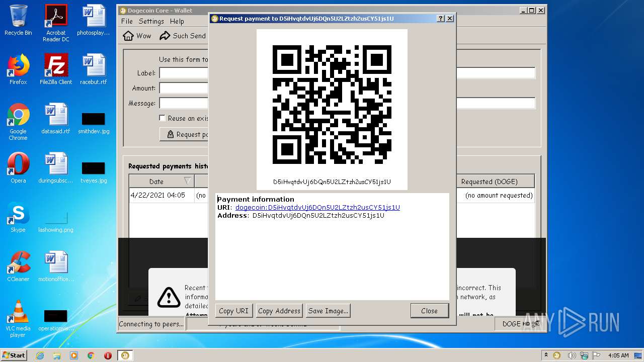The width and height of the screenshot is (644, 362).
Task: Click the Internet Explorer taskbar icon
Action: [40, 355]
